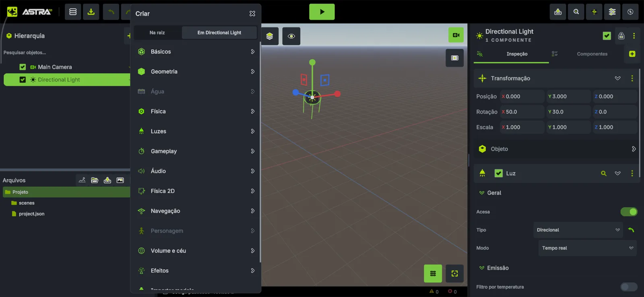This screenshot has height=297, width=644.
Task: Click the undo arrow in top toolbar
Action: [111, 12]
